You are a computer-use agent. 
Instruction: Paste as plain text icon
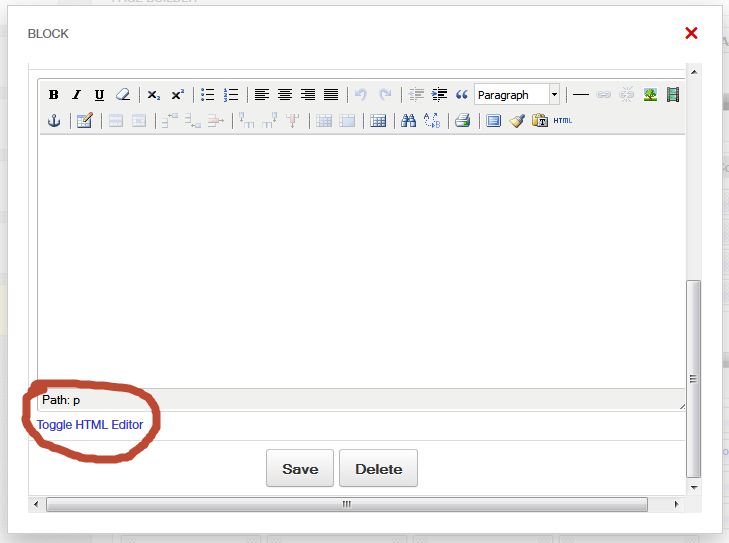pyautogui.click(x=540, y=121)
